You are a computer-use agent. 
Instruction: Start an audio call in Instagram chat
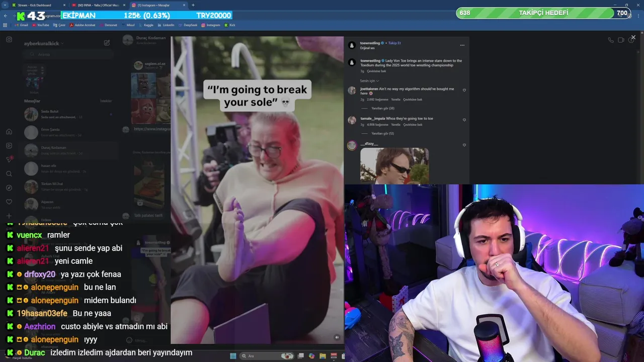[610, 40]
